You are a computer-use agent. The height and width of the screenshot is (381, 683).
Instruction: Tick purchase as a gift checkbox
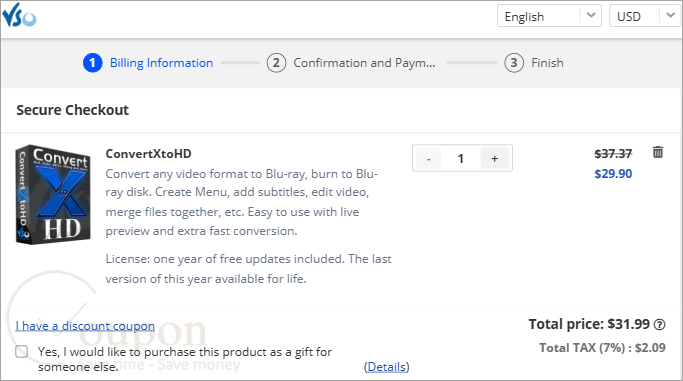pyautogui.click(x=22, y=351)
